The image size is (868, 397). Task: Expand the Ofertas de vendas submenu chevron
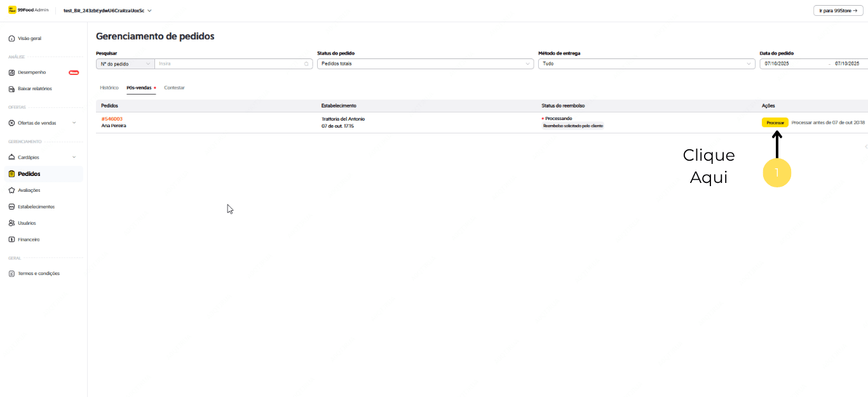pyautogui.click(x=74, y=123)
